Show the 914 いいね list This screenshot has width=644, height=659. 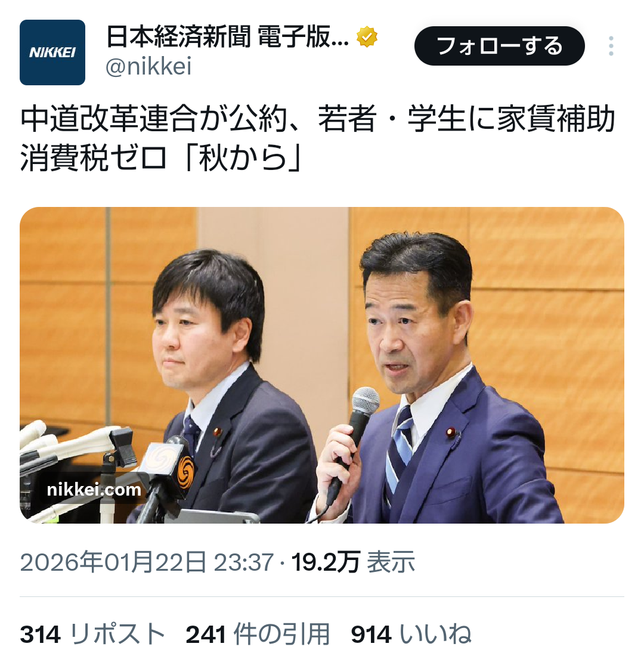click(411, 634)
